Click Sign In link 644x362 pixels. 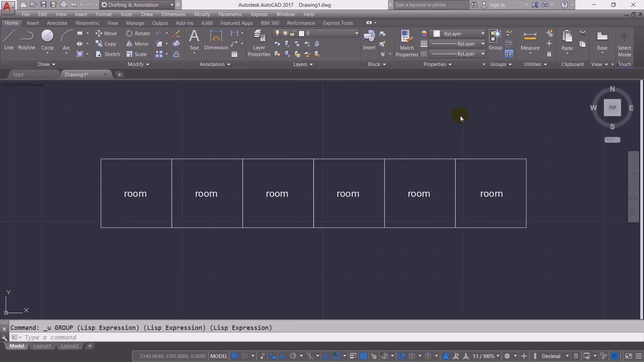coord(497,5)
